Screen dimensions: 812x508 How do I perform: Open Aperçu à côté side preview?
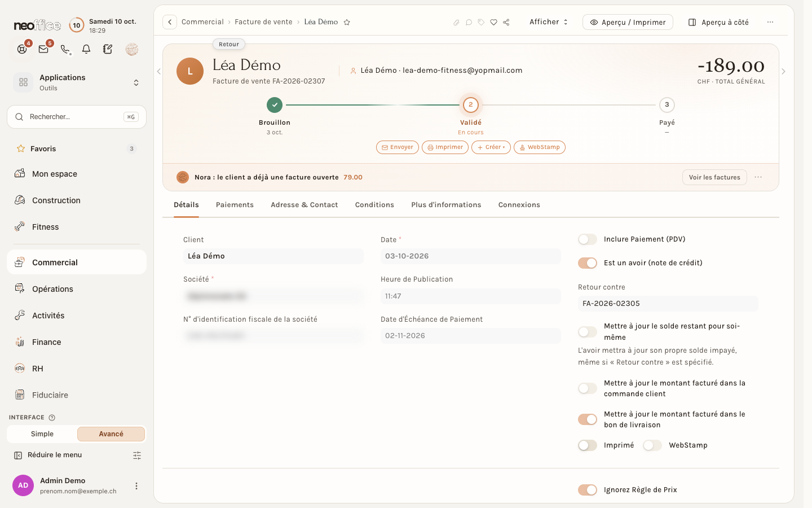(719, 22)
